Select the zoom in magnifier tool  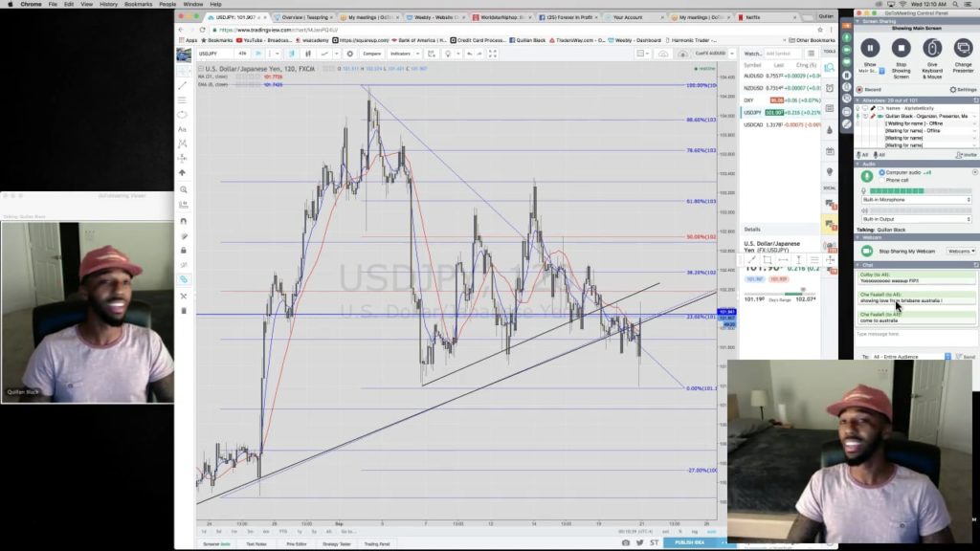(183, 189)
